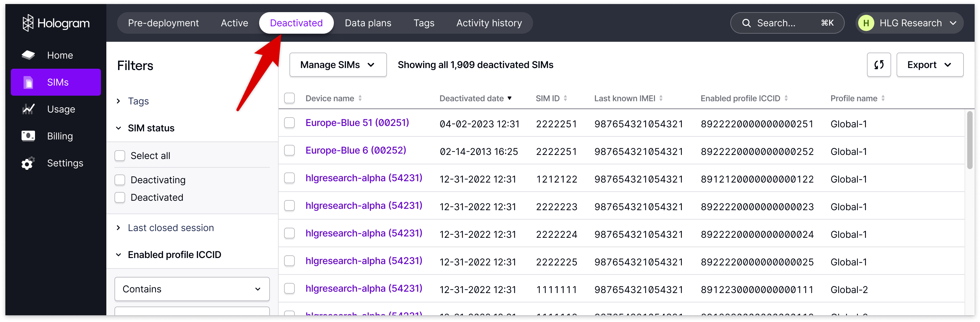
Task: Open the Activity history tab
Action: coord(489,23)
